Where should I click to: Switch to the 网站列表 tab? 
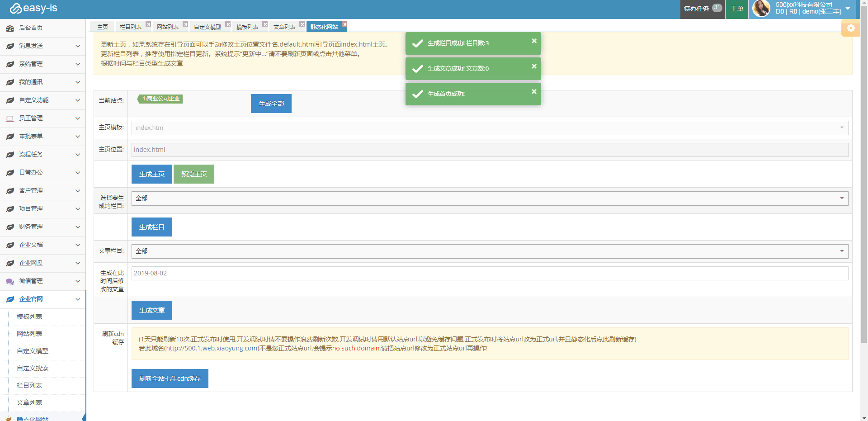click(x=168, y=27)
